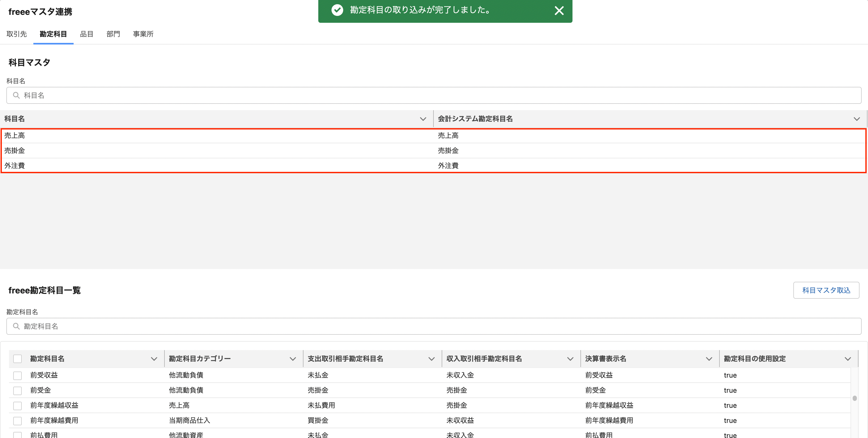Click 収入取引相手勘定科目名 column chevron
This screenshot has height=438, width=868.
point(570,359)
